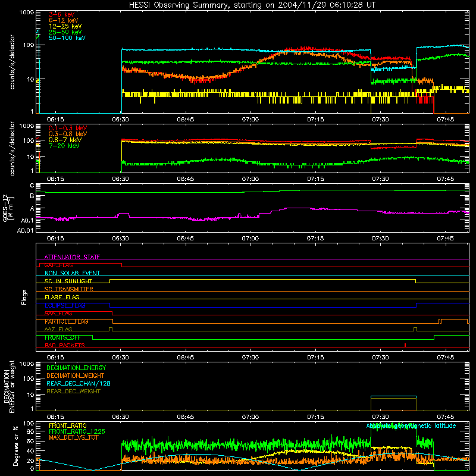Image resolution: width=476 pixels, height=476 pixels.
Task: Select the orange MAX_DET_VS_TOT legend label
Action: (x=74, y=437)
